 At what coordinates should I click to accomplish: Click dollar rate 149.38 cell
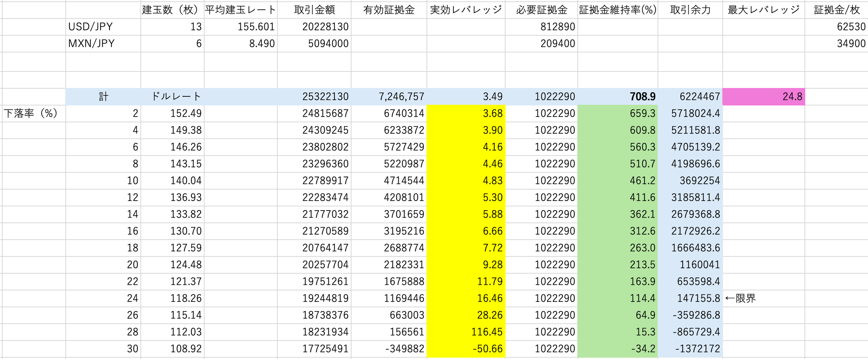coord(172,130)
